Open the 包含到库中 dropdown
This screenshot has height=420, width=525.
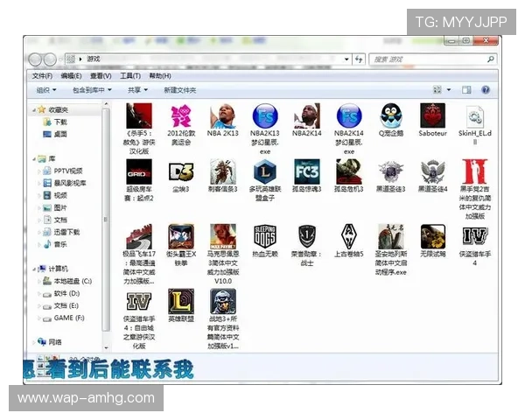[92, 90]
